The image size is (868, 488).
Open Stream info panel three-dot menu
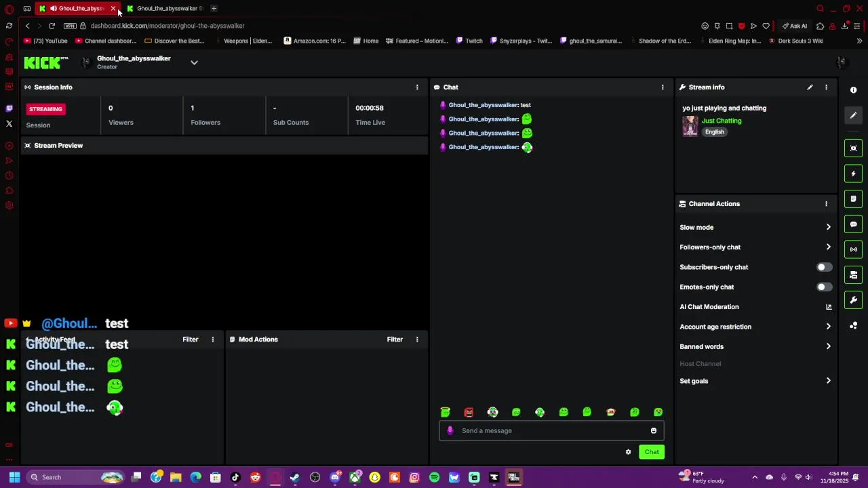[826, 87]
